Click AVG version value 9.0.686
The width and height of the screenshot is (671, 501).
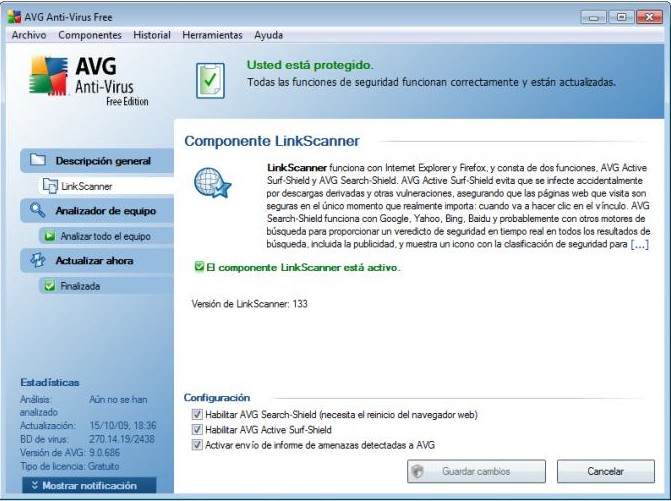point(105,453)
